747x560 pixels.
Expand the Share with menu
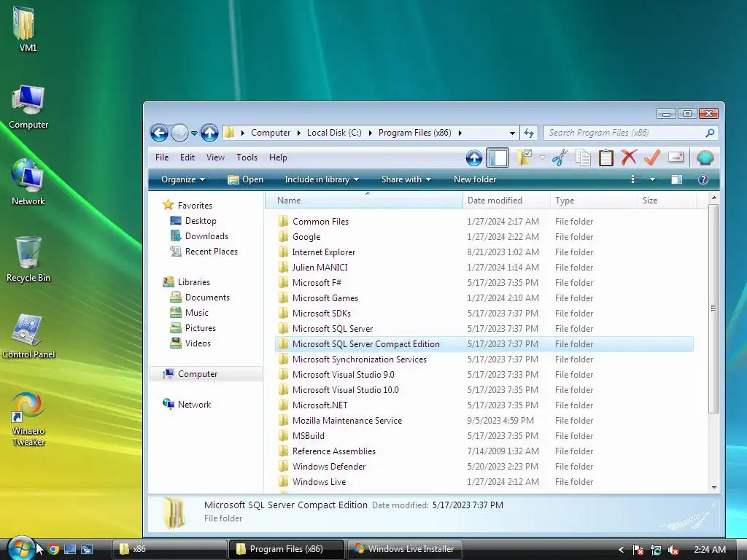pos(406,179)
